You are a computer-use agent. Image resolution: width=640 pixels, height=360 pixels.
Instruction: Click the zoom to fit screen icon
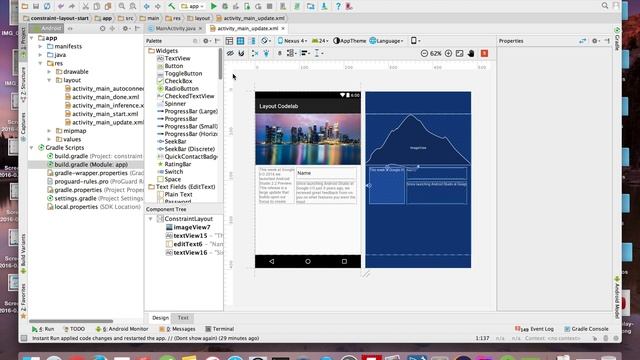coord(460,53)
